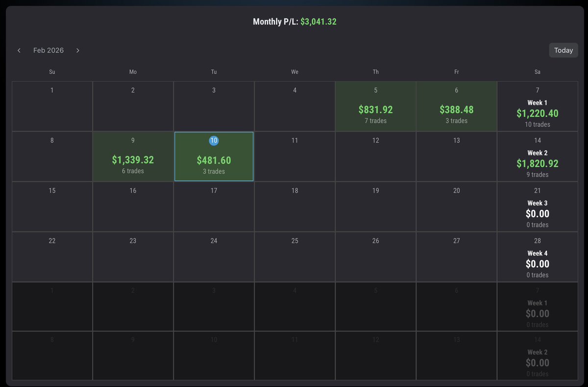The image size is (588, 387).
Task: Select Feb 6 with $388.48 profit
Action: click(x=457, y=106)
